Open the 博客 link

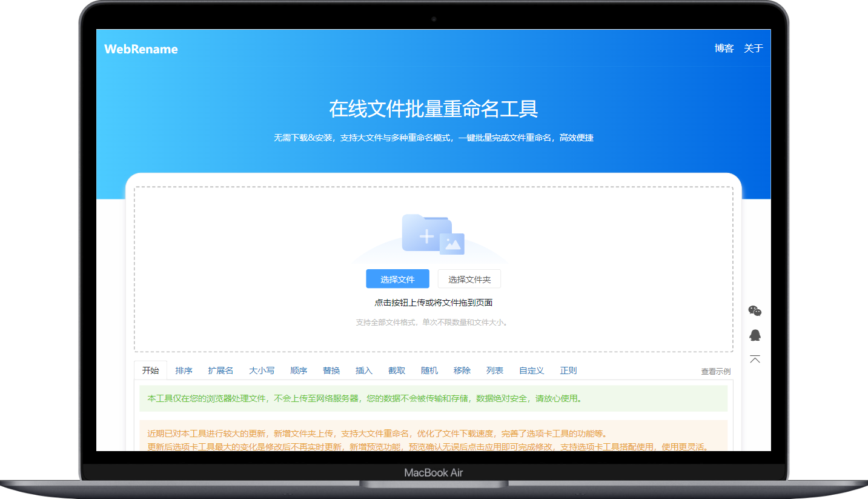tap(724, 49)
